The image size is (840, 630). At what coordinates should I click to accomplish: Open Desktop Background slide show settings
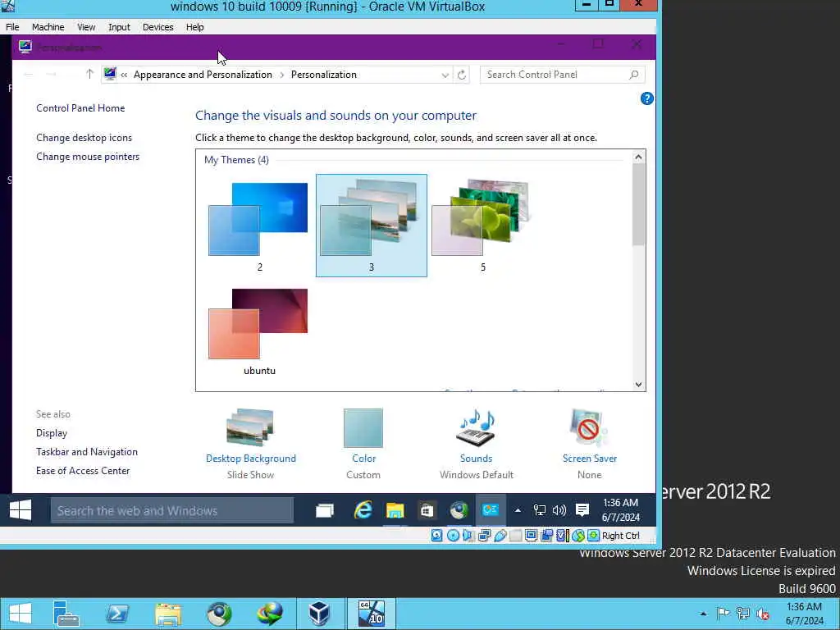click(x=251, y=444)
